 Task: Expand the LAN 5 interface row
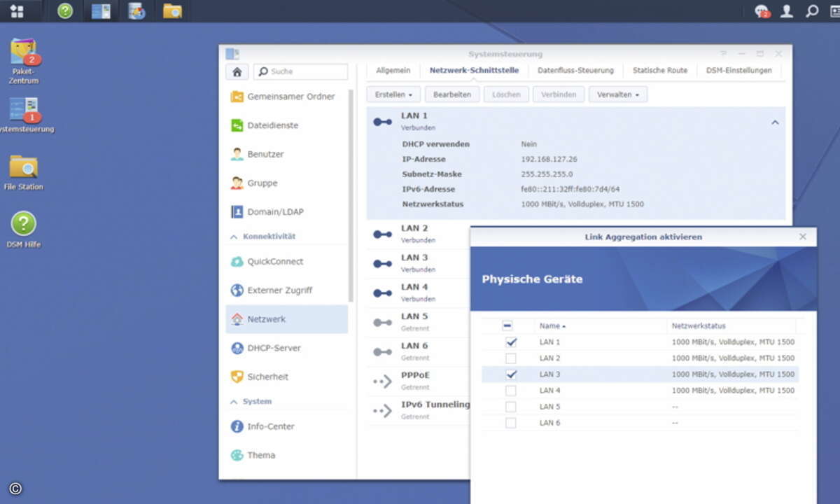pyautogui.click(x=418, y=322)
